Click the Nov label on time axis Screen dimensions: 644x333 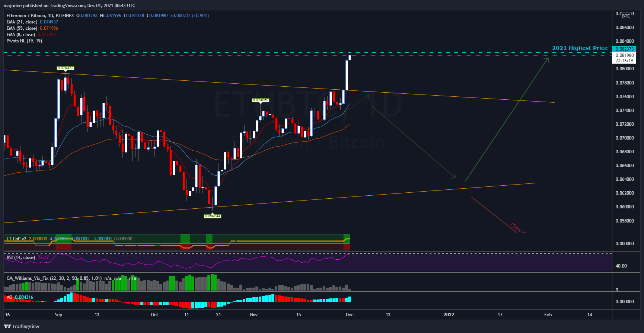coord(254,315)
